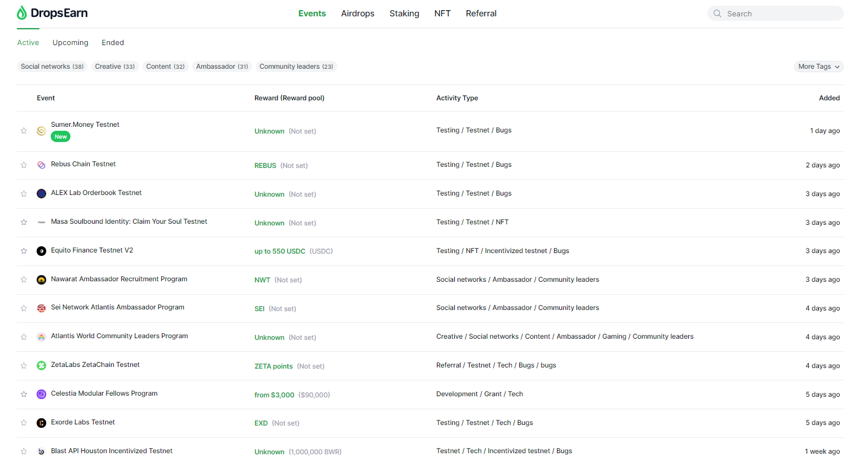Filter by Ambassador tag
The image size is (868, 465).
(x=222, y=67)
